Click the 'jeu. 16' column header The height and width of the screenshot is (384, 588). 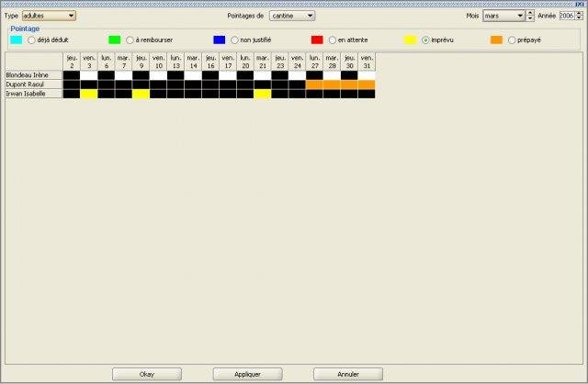click(x=210, y=62)
